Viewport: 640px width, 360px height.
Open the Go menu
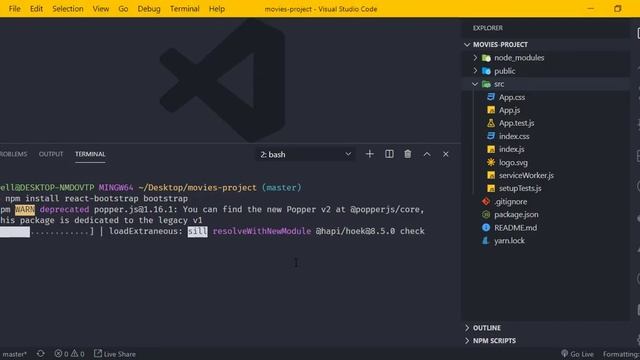pos(123,9)
